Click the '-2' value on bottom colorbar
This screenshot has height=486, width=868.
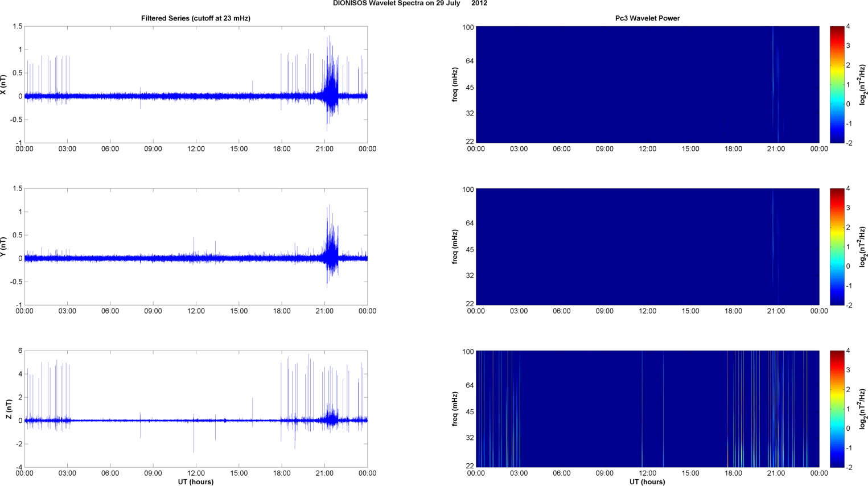coord(848,468)
